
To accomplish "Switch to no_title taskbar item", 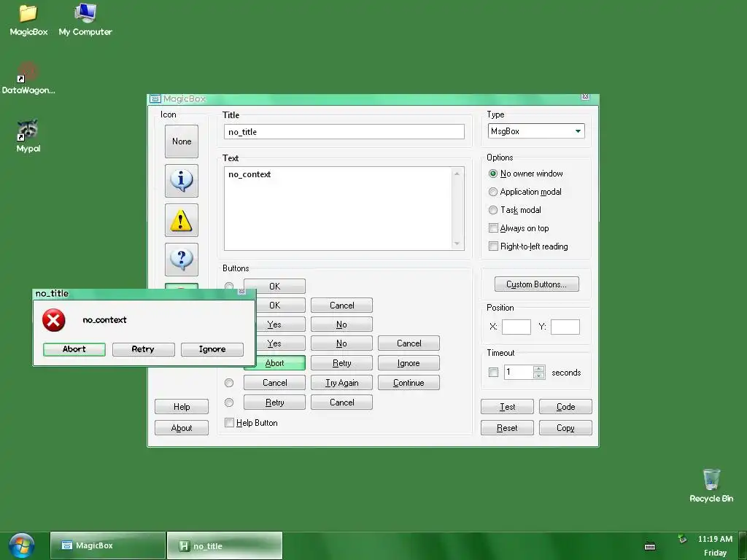I will tap(225, 545).
